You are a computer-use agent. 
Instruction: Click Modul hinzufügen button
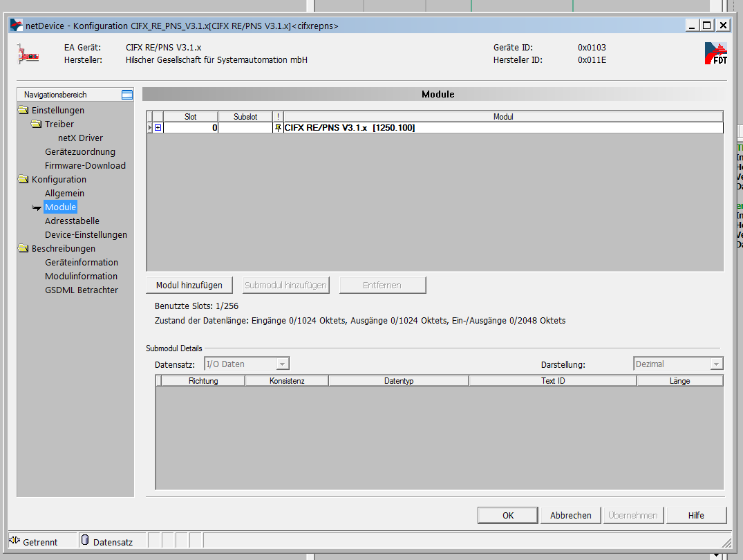189,285
